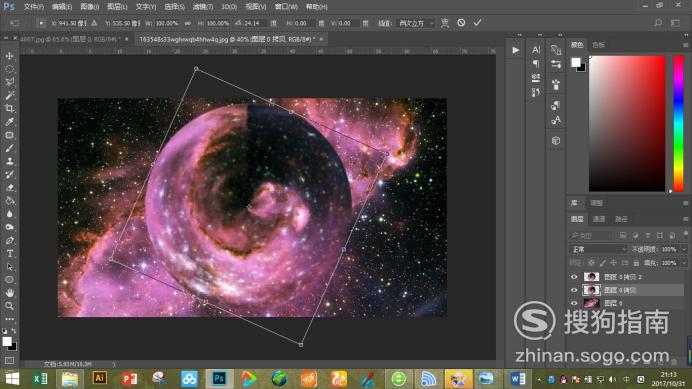Open the workspace switcher icon

click(x=675, y=23)
